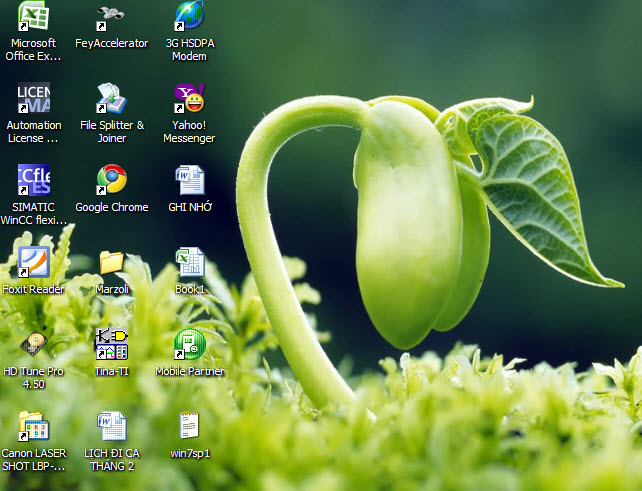
Task: Select the Google Chrome shortcut
Action: (111, 180)
